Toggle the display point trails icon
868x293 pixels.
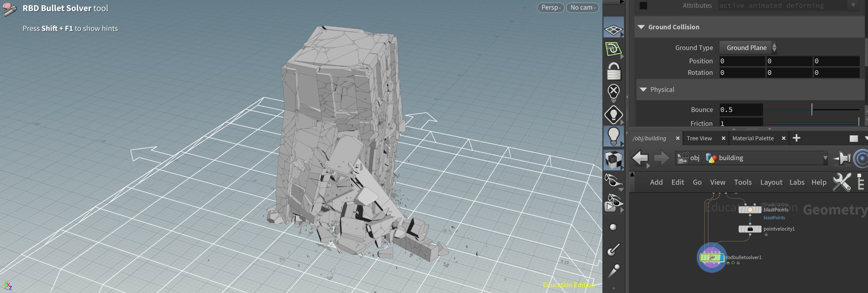point(613,271)
